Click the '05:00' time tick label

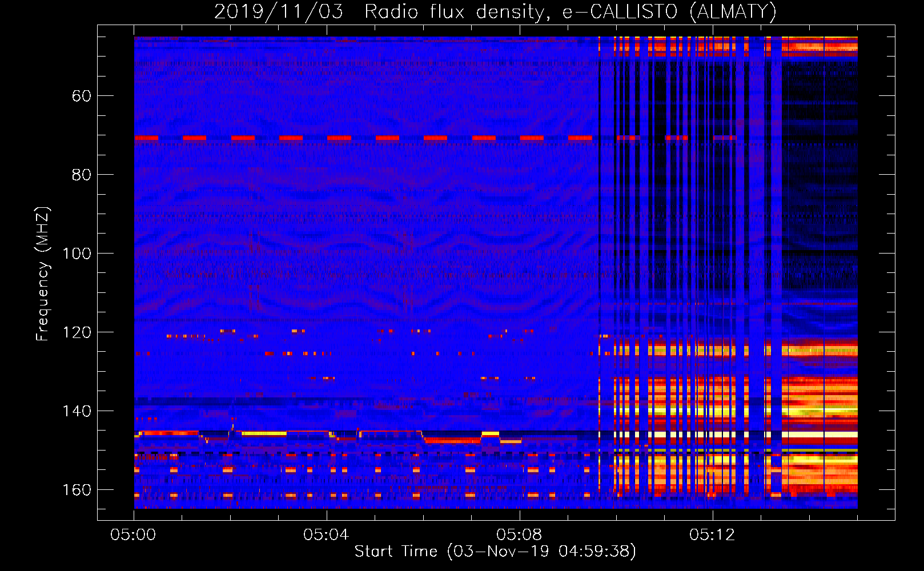pos(134,535)
